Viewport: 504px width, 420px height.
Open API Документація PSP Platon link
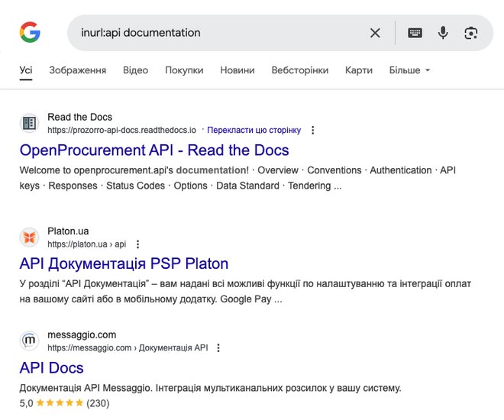click(124, 263)
